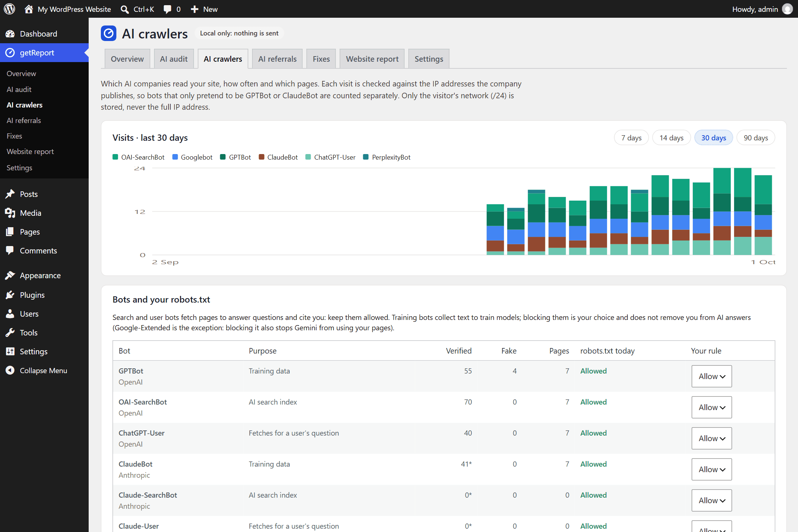Select the 14 days range
The height and width of the screenshot is (532, 798).
672,138
